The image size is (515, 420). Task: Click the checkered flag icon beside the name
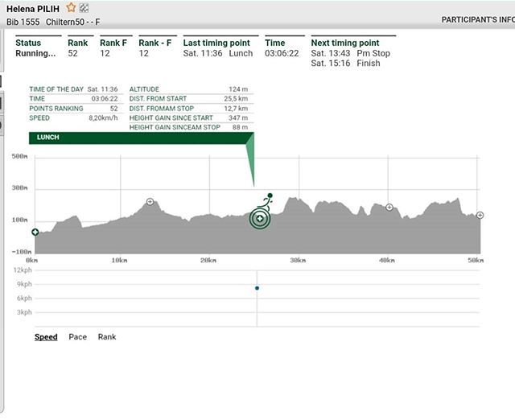(x=84, y=8)
